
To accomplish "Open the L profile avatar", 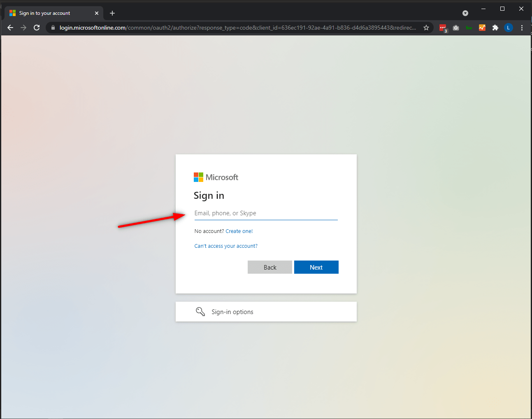I will pyautogui.click(x=509, y=28).
